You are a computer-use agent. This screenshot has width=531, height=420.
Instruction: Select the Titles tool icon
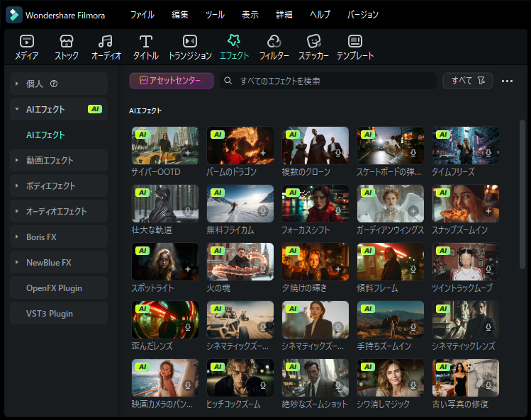(x=146, y=42)
